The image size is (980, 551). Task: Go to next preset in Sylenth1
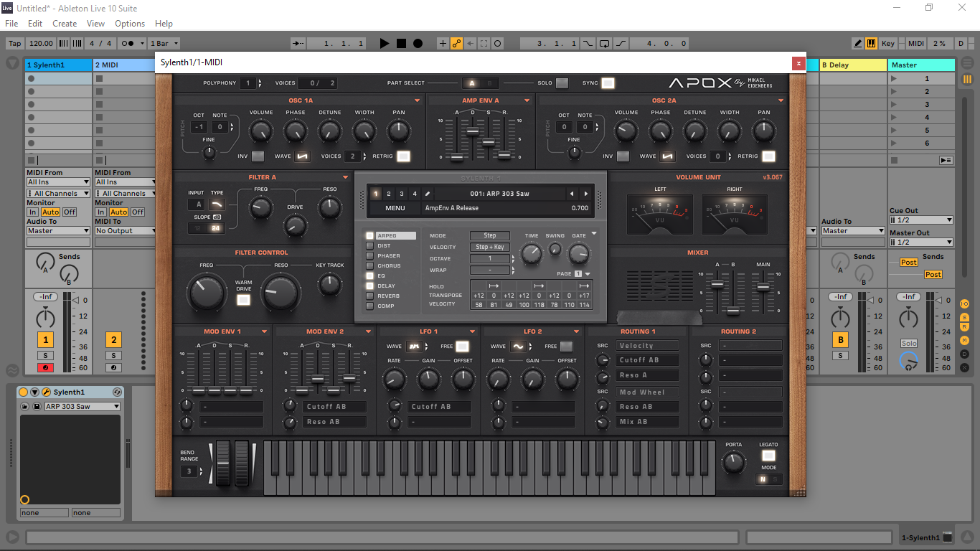click(586, 194)
